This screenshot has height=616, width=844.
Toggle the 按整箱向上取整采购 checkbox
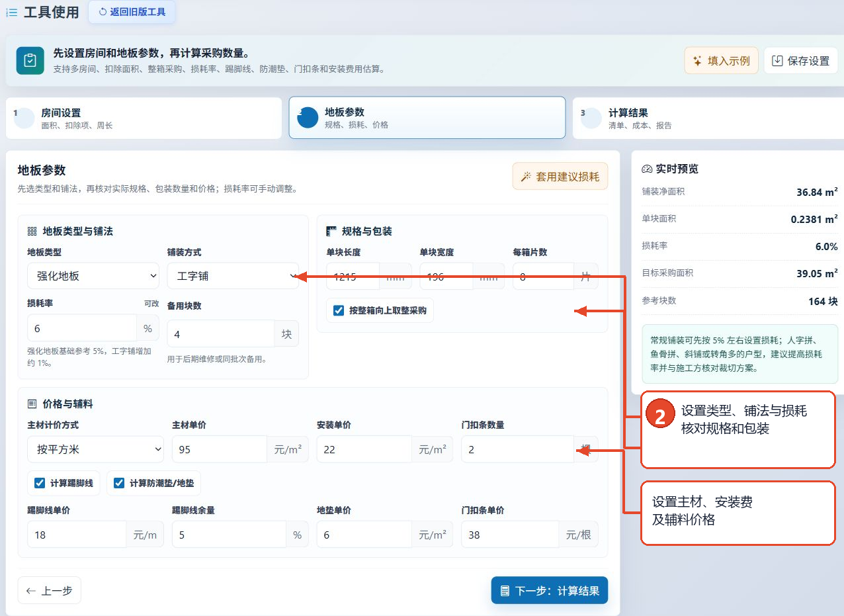pyautogui.click(x=339, y=310)
